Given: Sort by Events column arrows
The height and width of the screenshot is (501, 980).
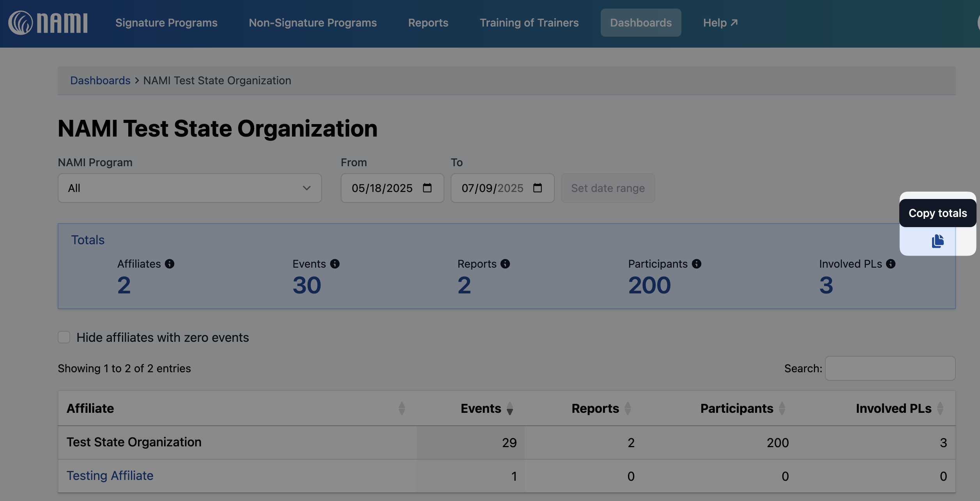Looking at the screenshot, I should click(510, 409).
